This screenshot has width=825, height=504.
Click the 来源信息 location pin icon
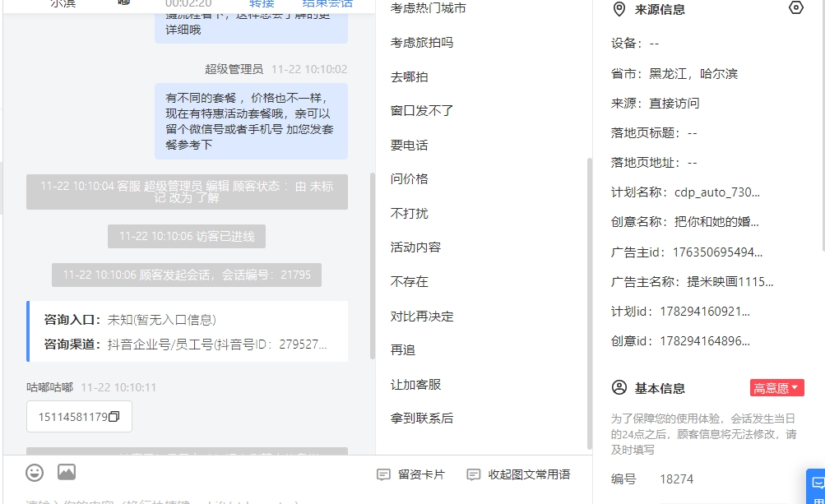point(619,10)
